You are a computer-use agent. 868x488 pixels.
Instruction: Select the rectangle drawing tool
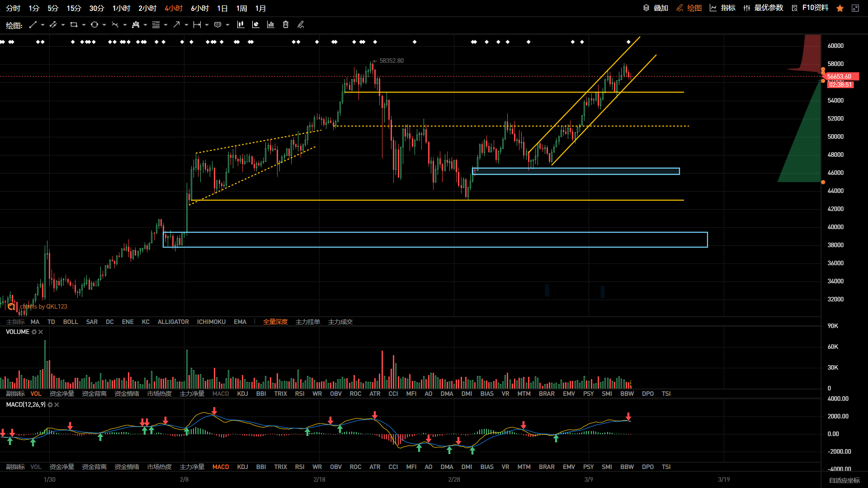click(x=74, y=25)
